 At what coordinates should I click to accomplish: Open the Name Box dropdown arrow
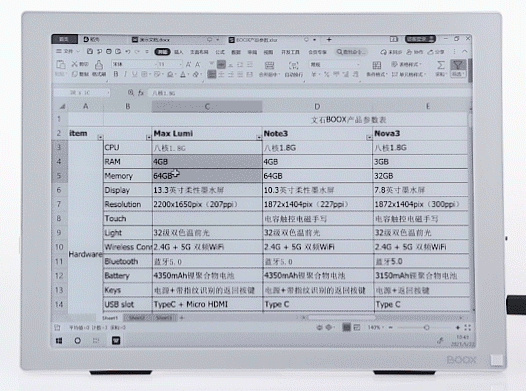tap(108, 93)
